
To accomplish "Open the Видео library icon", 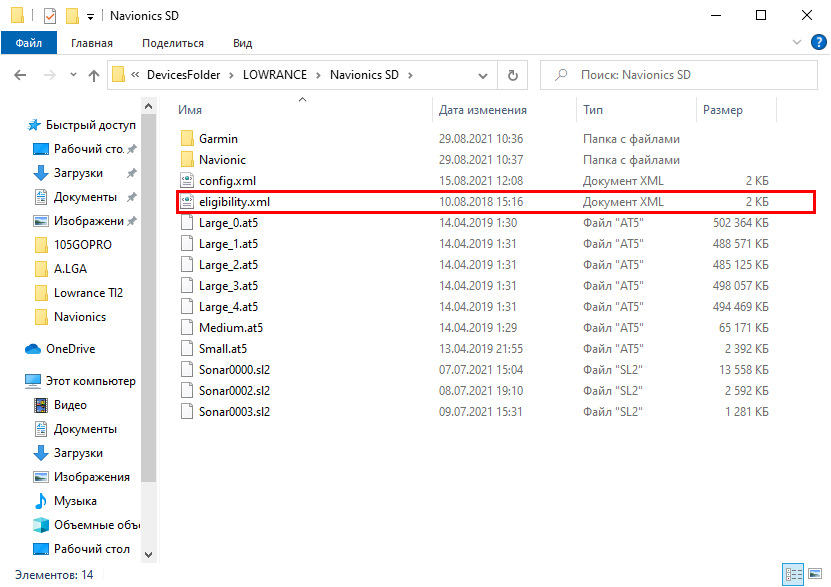I will pos(41,405).
